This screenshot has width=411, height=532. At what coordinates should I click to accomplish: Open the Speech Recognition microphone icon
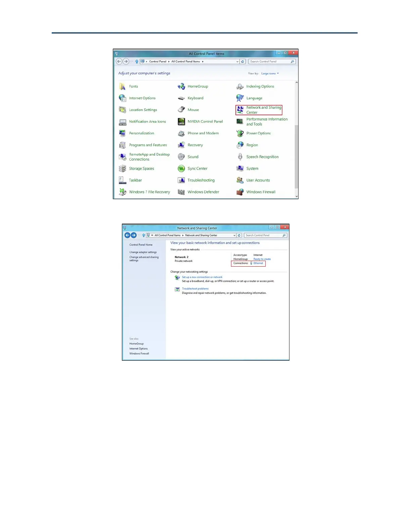click(240, 157)
